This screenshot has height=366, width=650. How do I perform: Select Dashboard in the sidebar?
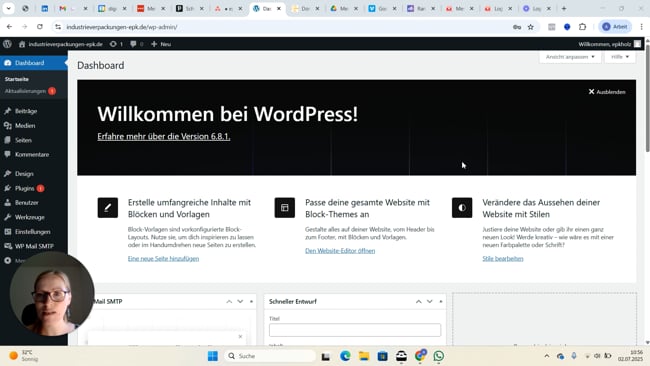[34, 63]
